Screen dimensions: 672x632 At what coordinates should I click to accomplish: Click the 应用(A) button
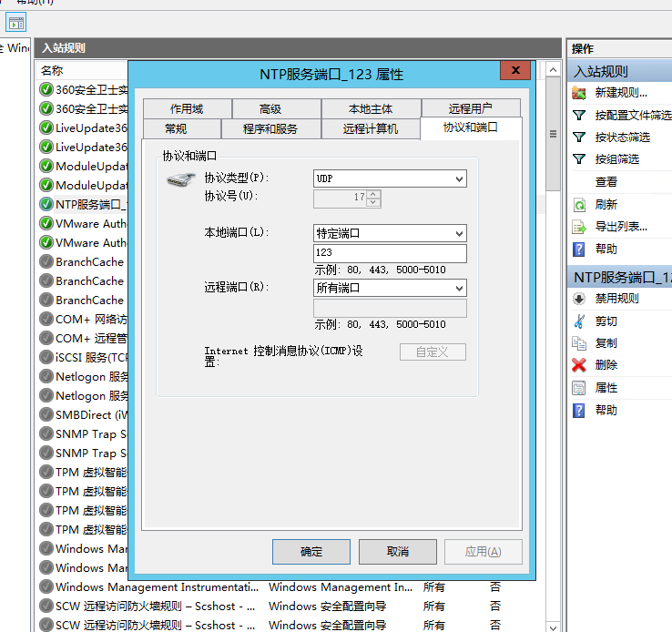pos(484,552)
